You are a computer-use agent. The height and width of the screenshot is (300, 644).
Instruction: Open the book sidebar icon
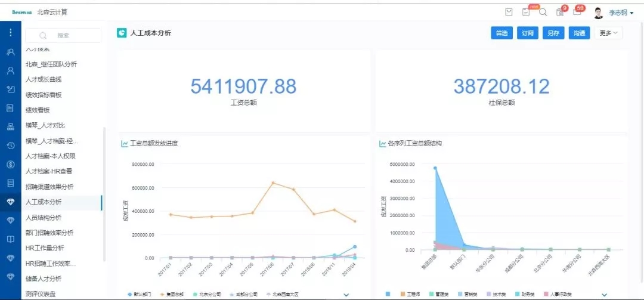[x=11, y=239]
